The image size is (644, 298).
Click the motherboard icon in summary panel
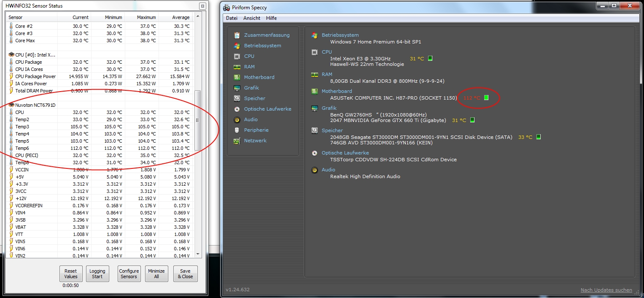pos(314,91)
